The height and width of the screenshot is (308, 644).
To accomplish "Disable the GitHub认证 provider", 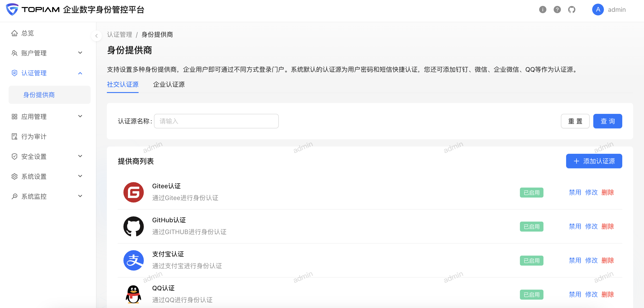I will tap(575, 226).
